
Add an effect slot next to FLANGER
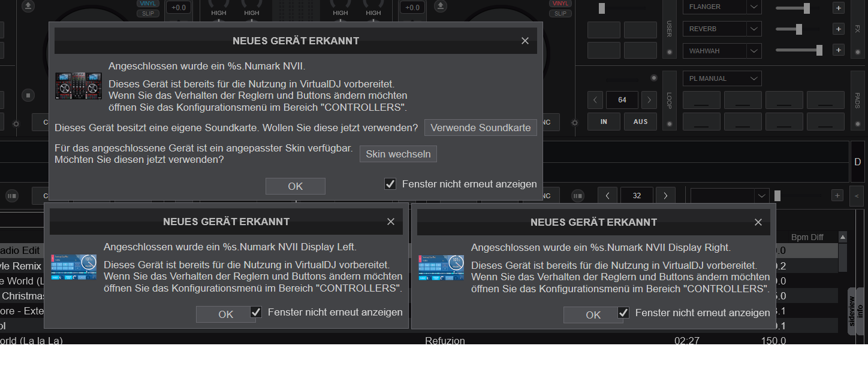pyautogui.click(x=838, y=8)
